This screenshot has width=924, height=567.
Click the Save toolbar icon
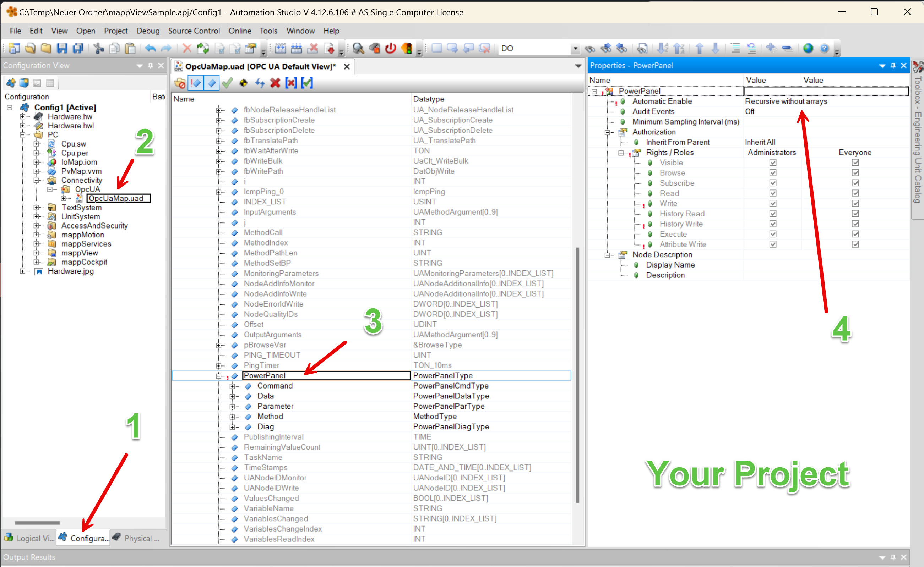(x=62, y=48)
